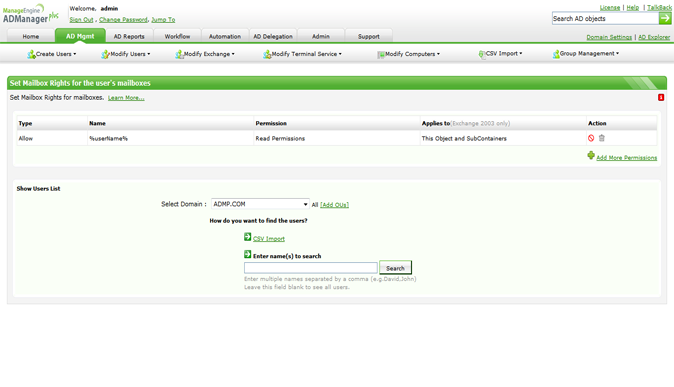The height and width of the screenshot is (387, 674).
Task: Switch to the Home tab
Action: pos(31,36)
